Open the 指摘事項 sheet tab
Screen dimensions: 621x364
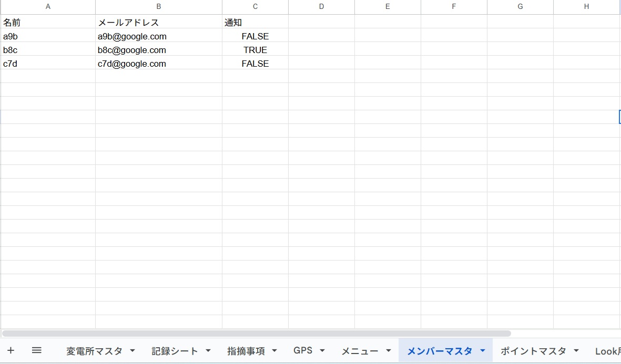pyautogui.click(x=246, y=351)
